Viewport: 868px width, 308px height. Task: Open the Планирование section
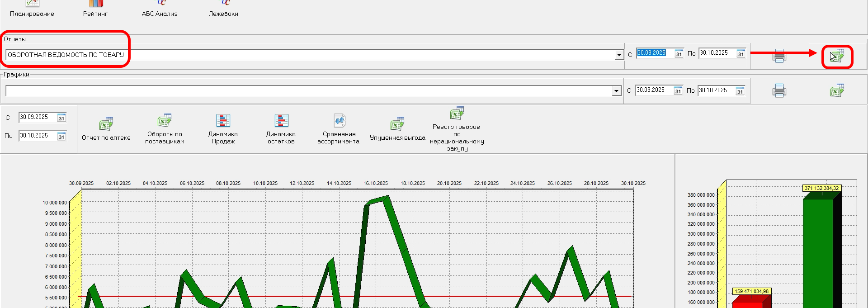tap(32, 9)
